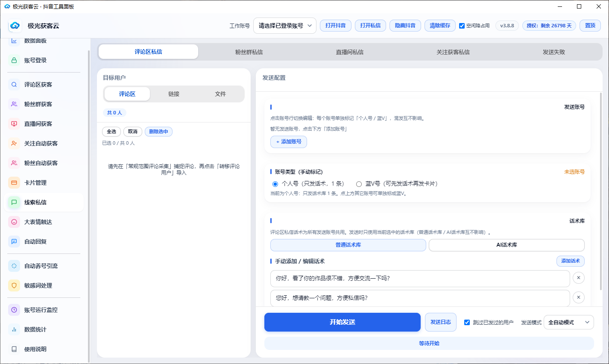609x364 pixels.
Task: Open the 关注获客私信 tab
Action: [x=453, y=52]
